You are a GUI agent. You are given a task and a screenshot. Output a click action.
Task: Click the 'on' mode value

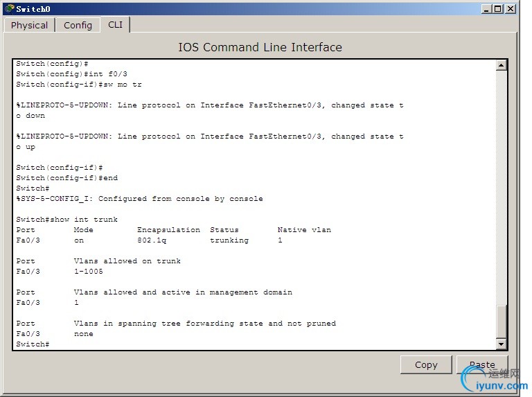79,240
